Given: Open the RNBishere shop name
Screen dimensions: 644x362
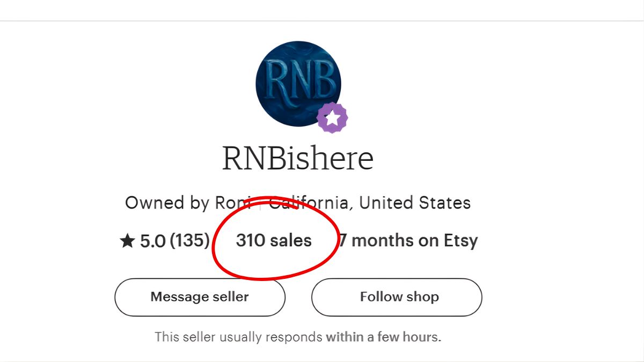Looking at the screenshot, I should [x=298, y=158].
